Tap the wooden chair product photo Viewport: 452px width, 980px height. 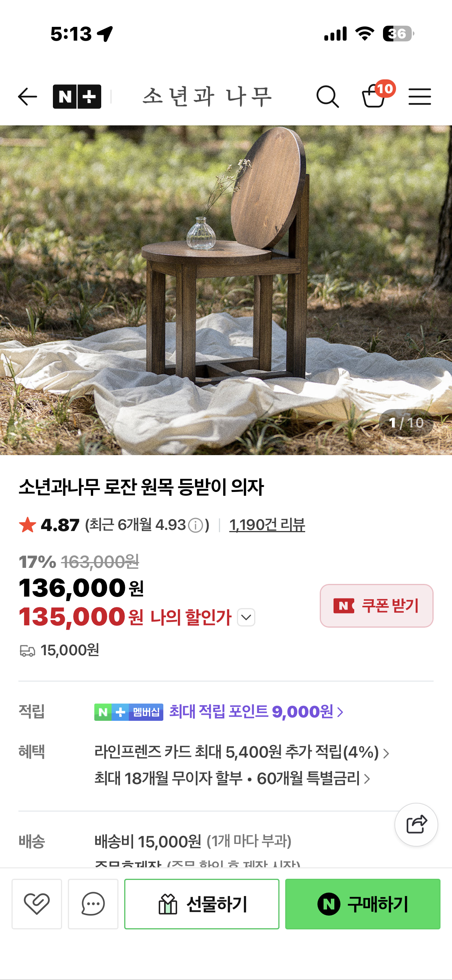coord(226,268)
